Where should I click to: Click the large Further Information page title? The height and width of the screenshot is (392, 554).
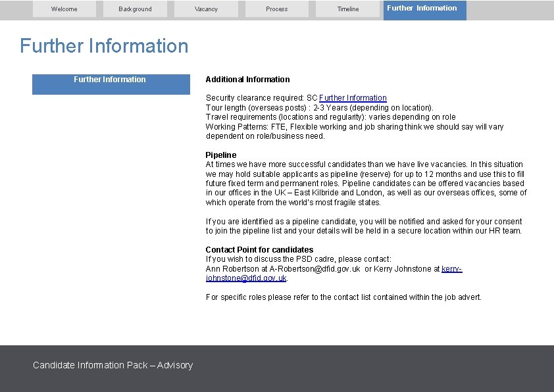pos(104,46)
